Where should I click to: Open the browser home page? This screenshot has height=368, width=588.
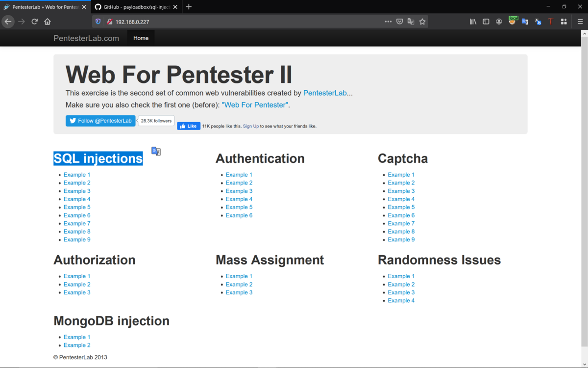(x=48, y=22)
